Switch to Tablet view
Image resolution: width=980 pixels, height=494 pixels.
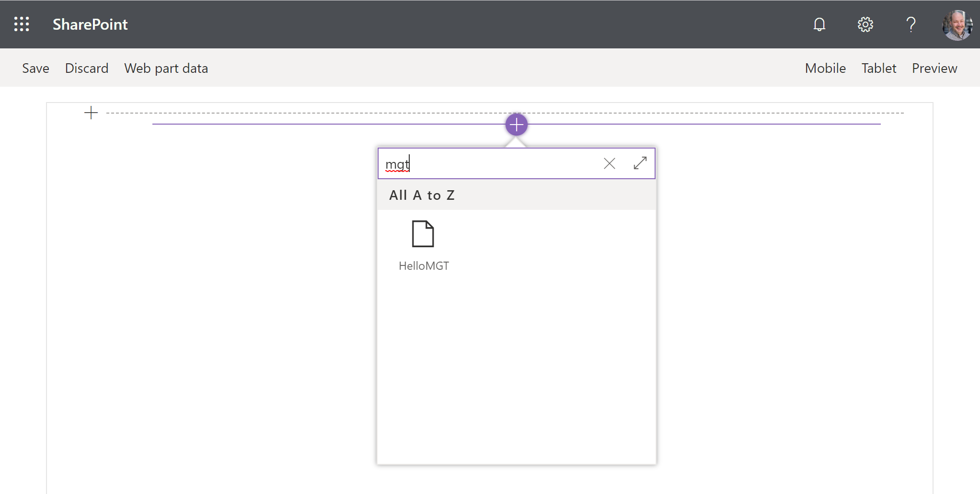pyautogui.click(x=878, y=68)
